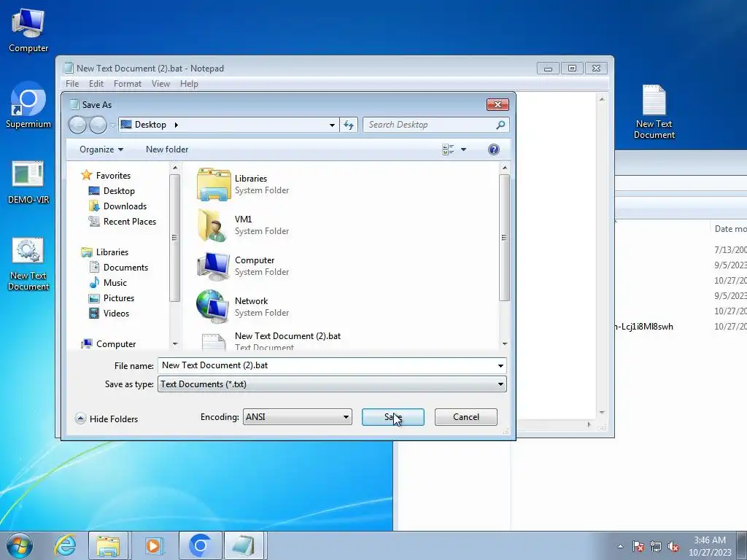Select the DEMO-VIR desktop icon
The image size is (747, 560).
28,182
